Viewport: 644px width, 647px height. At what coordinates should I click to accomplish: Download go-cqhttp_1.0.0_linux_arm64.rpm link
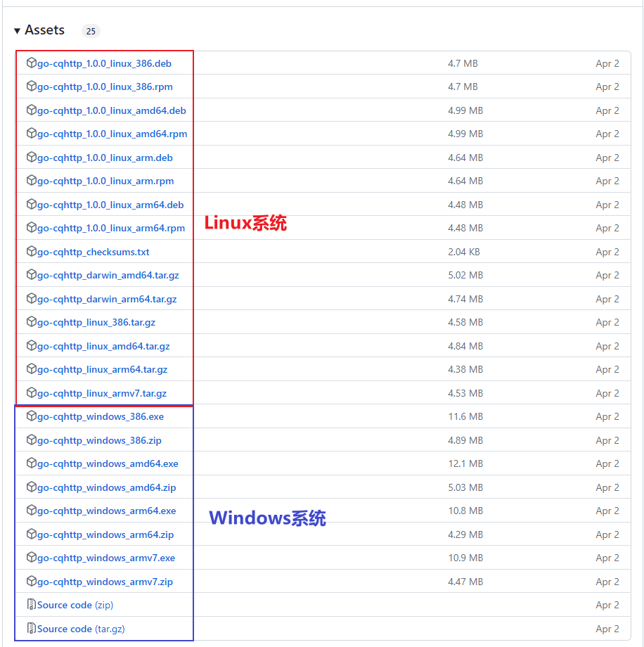(111, 228)
